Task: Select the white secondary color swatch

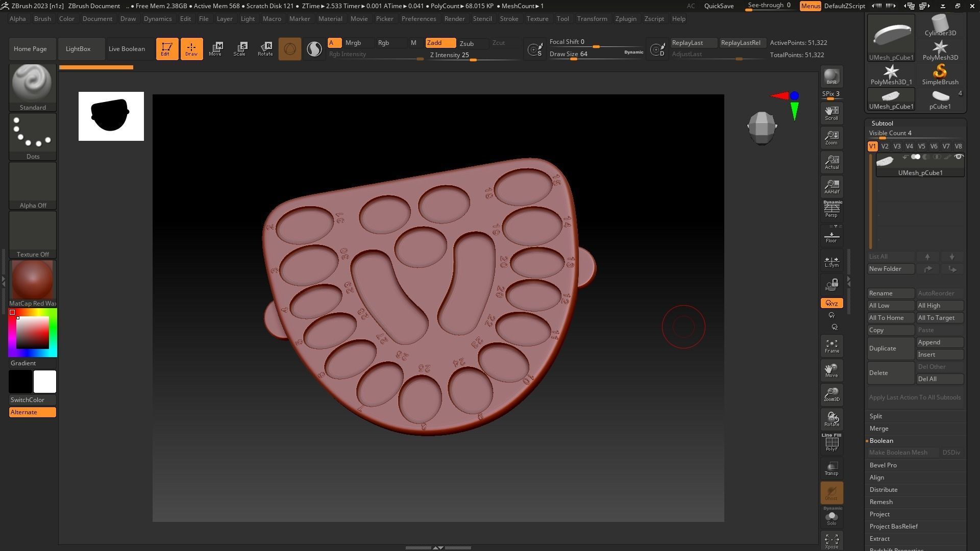Action: tap(45, 382)
